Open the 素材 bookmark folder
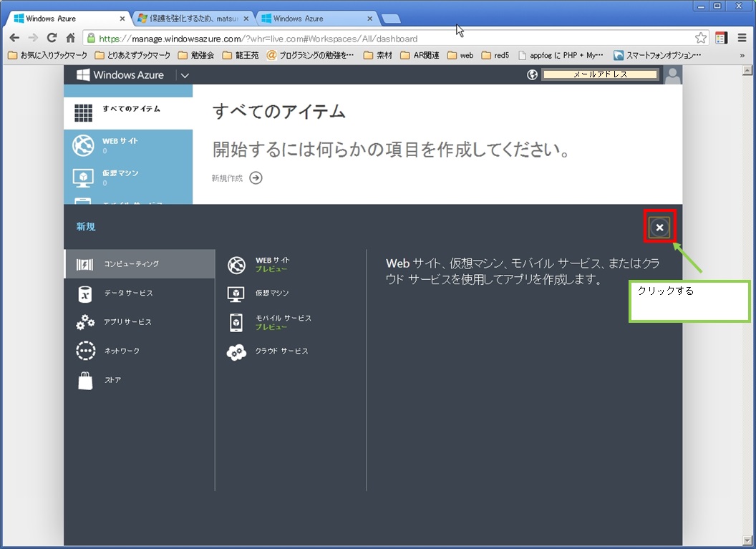Viewport: 756px width, 549px height. click(x=378, y=55)
